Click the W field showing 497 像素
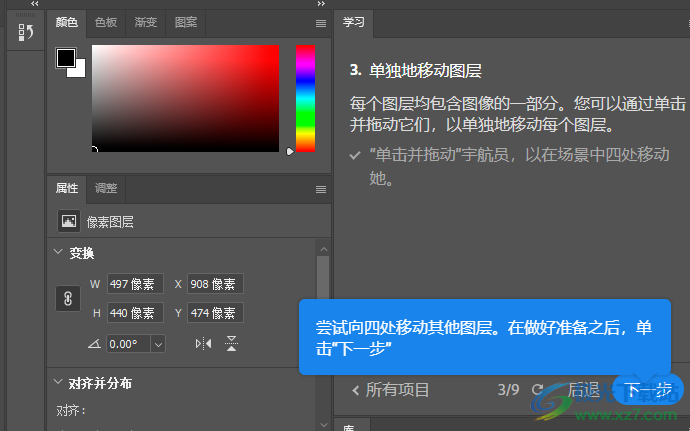690x431 pixels. 135,284
